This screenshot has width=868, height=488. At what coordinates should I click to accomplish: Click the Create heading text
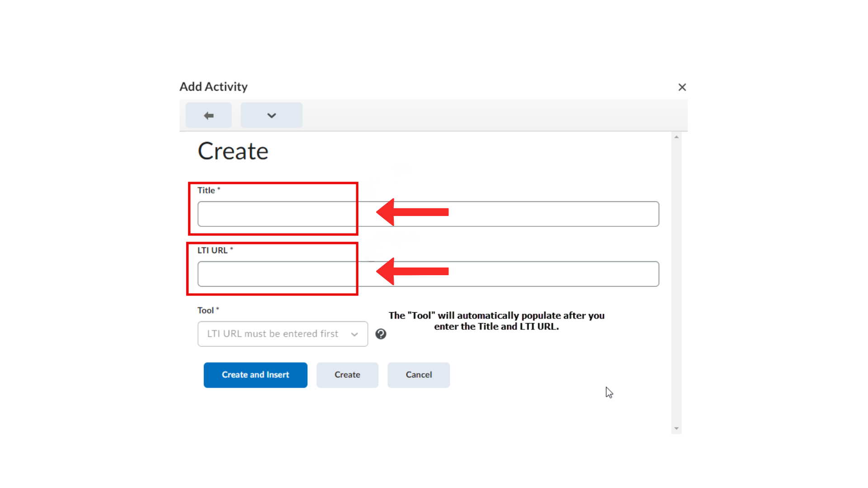tap(233, 151)
